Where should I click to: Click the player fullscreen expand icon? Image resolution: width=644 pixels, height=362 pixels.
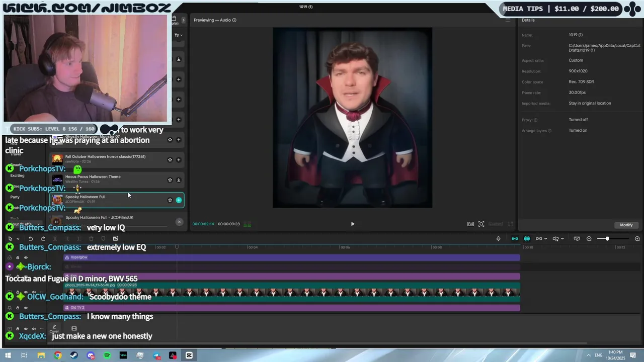(510, 224)
